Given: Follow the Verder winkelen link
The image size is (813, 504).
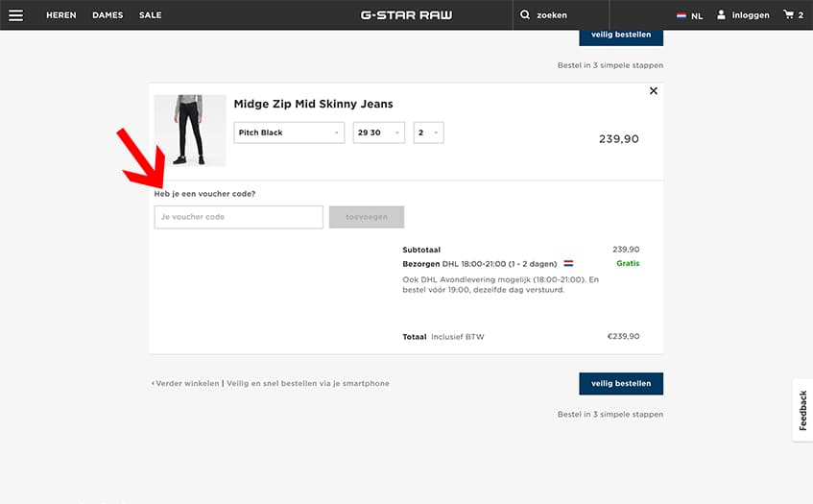Looking at the screenshot, I should (186, 383).
